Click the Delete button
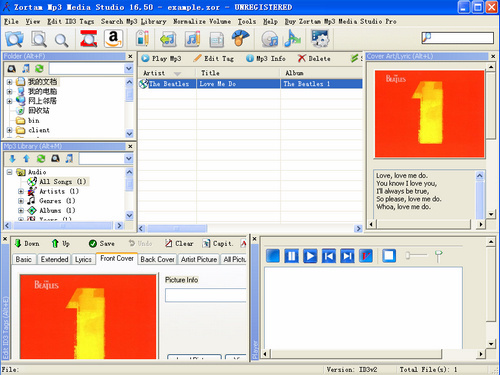The height and width of the screenshot is (375, 500). point(314,59)
